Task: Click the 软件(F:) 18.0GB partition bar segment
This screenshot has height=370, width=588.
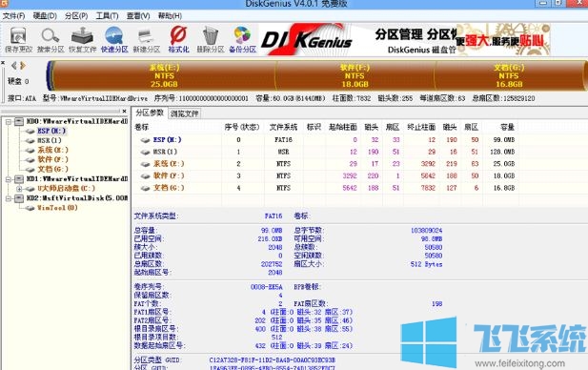Action: [x=355, y=75]
